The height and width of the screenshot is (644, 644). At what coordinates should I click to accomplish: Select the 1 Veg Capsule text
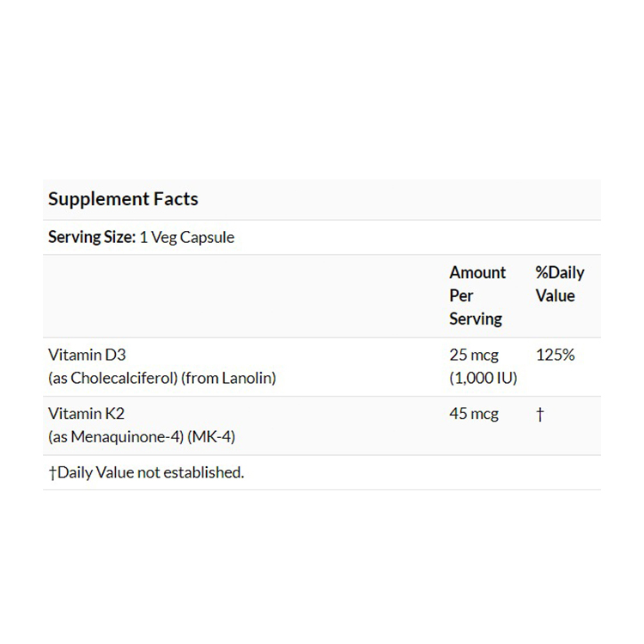point(186,237)
